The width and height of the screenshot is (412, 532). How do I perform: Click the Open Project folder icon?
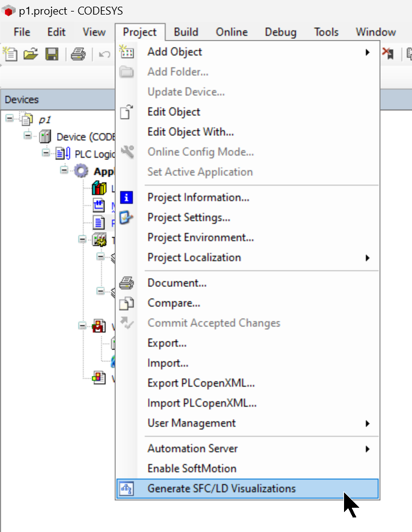(x=30, y=54)
